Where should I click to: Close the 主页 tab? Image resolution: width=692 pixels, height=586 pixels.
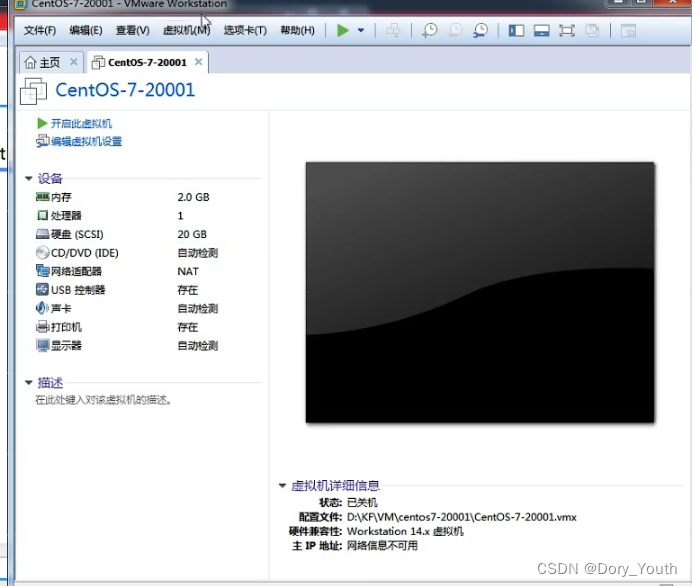click(x=74, y=62)
